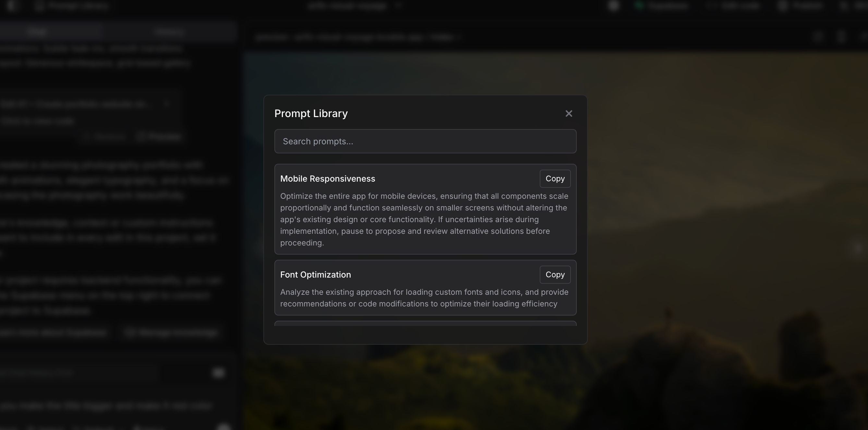This screenshot has height=430, width=868.
Task: Switch to the Chat tab in the sidebar
Action: tap(37, 31)
